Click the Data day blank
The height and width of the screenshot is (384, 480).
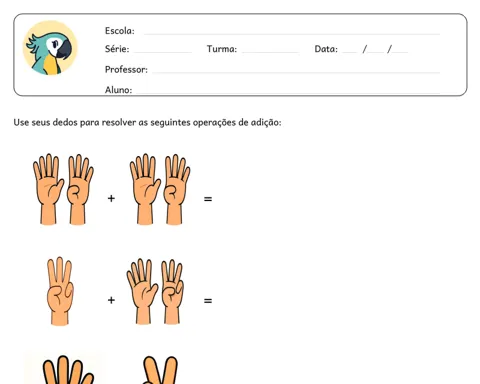pos(350,52)
